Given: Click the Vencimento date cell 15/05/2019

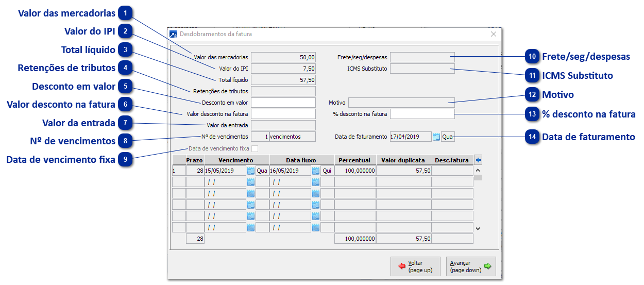Looking at the screenshot, I should click(225, 171).
